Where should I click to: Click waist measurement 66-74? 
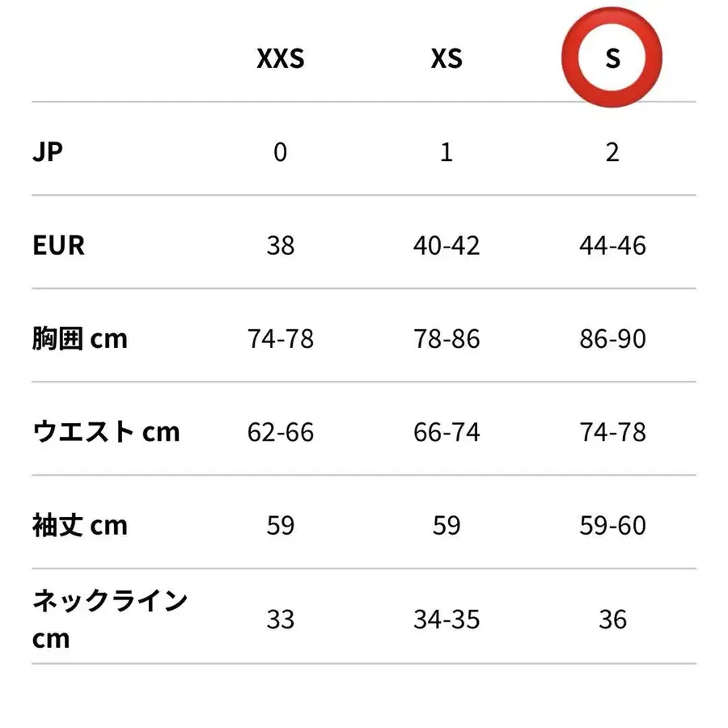[x=446, y=431]
